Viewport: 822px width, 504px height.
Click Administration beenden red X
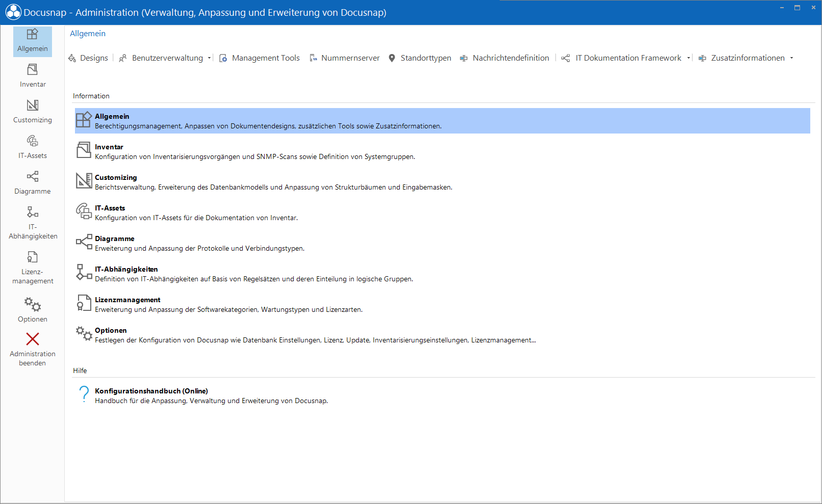[33, 339]
